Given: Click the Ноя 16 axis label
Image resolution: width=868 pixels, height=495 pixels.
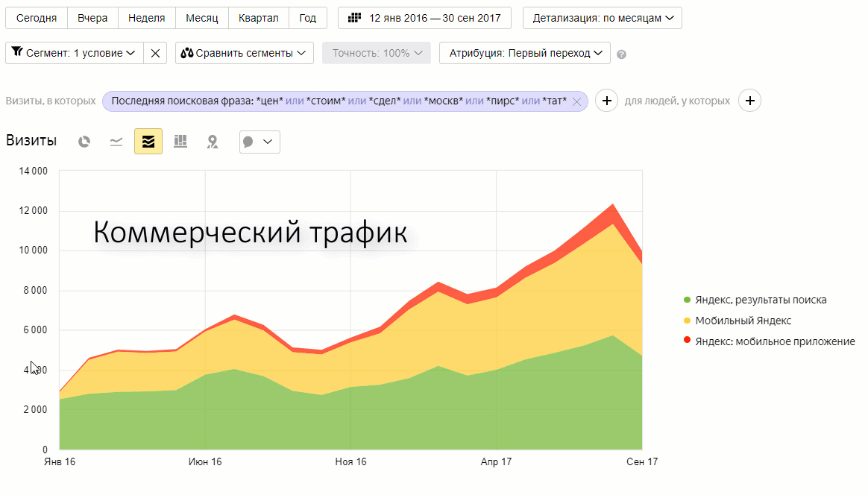Looking at the screenshot, I should [350, 461].
